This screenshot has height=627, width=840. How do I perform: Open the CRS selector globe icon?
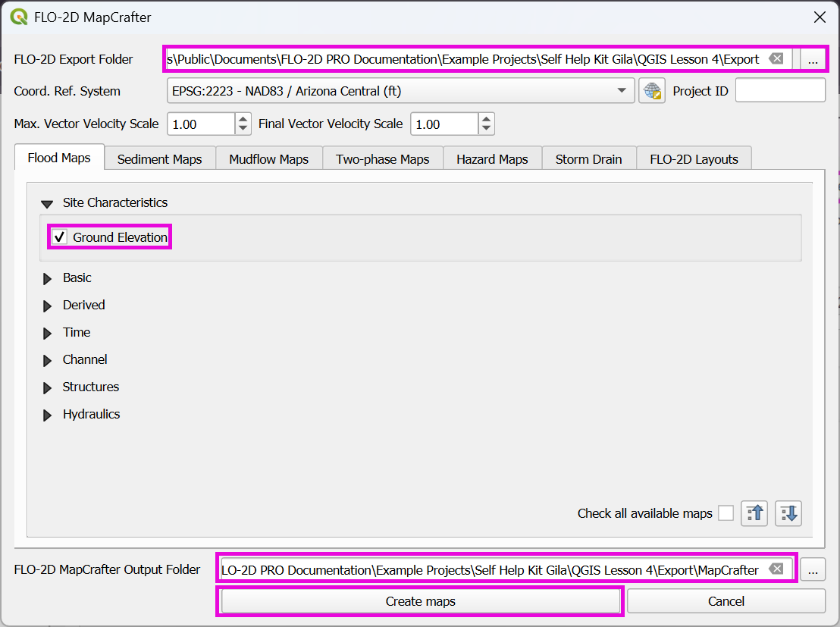click(x=651, y=91)
